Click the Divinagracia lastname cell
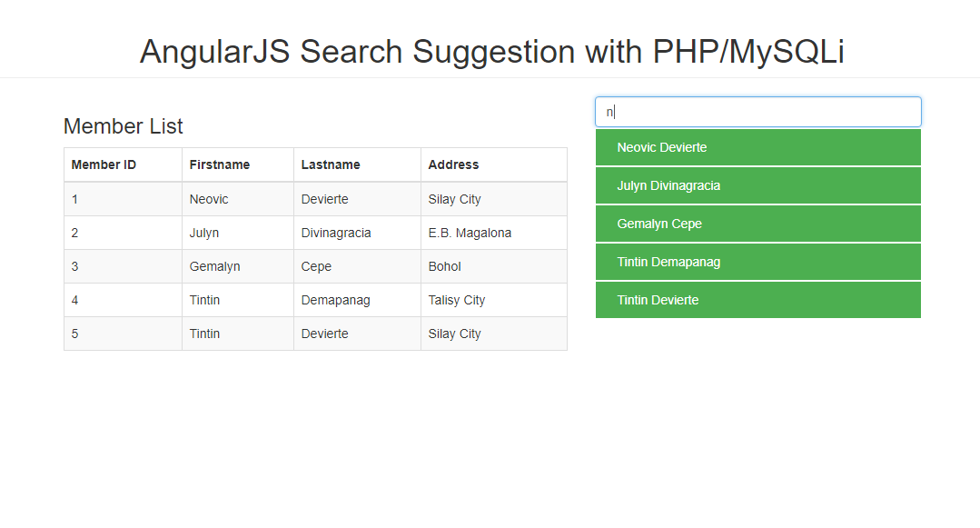This screenshot has height=528, width=980. pos(358,234)
